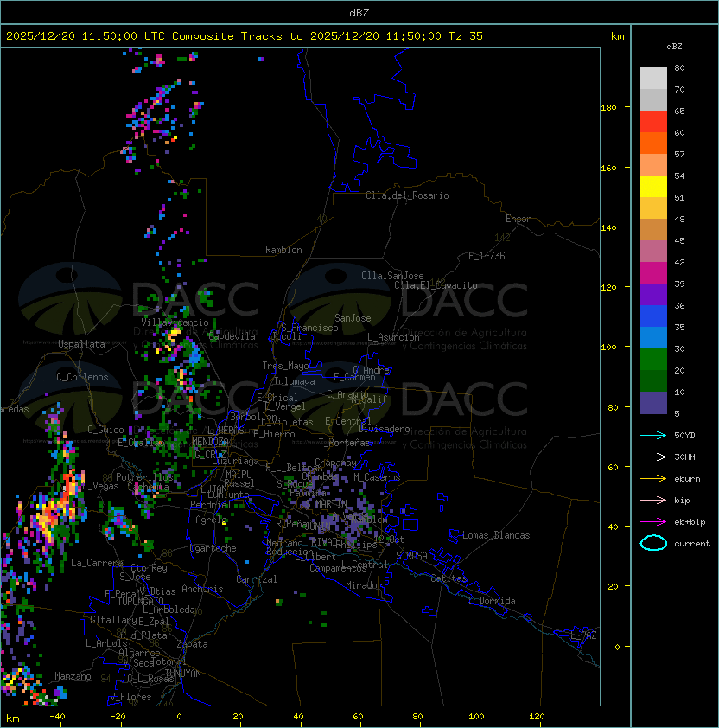Viewport: 719px width, 728px height.
Task: Click the 'Tres_Mayo' place label
Action: pos(285,366)
